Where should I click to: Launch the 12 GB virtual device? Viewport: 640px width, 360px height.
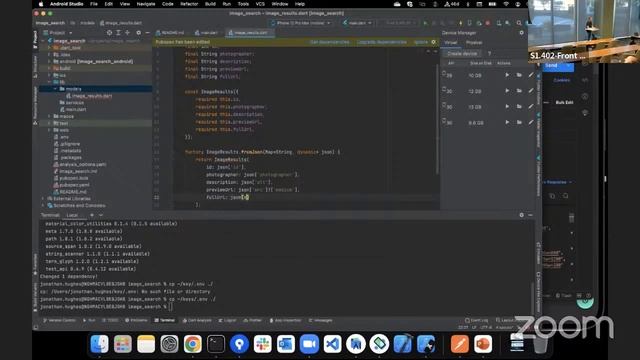tap(507, 91)
